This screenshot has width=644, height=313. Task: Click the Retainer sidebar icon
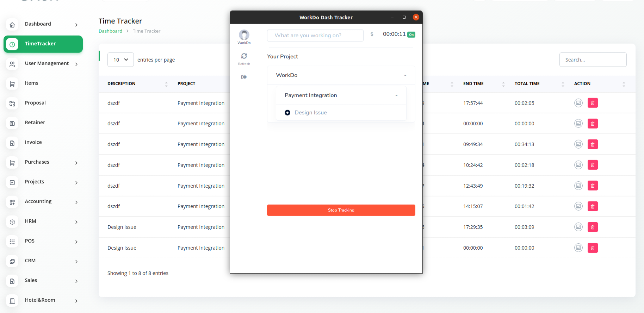click(x=12, y=123)
